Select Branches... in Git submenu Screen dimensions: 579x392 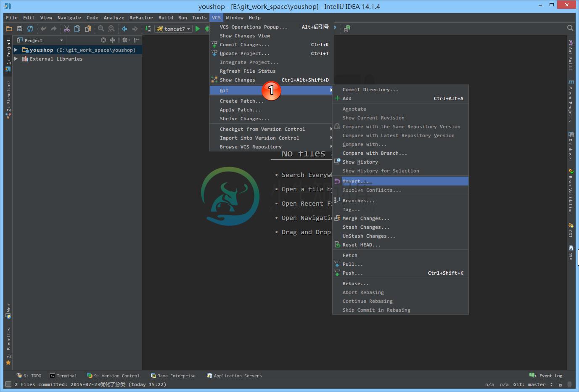click(400, 201)
